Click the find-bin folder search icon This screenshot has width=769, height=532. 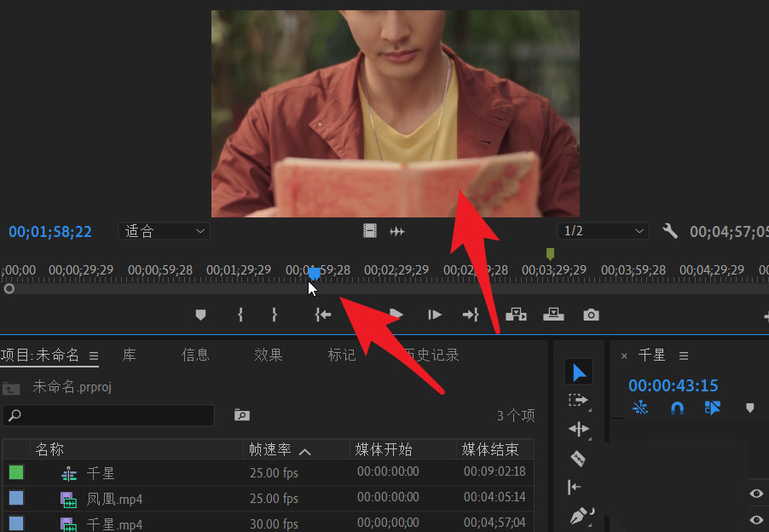(x=242, y=415)
